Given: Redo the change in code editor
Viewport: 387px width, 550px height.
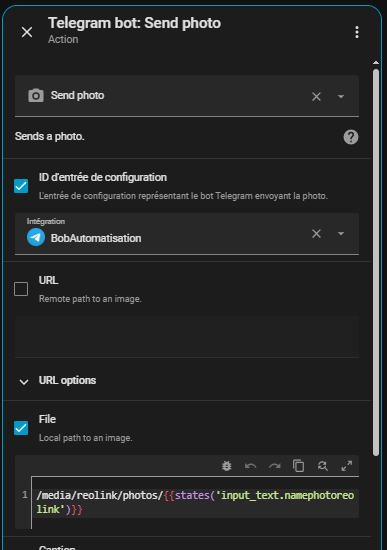Looking at the screenshot, I should [x=275, y=466].
